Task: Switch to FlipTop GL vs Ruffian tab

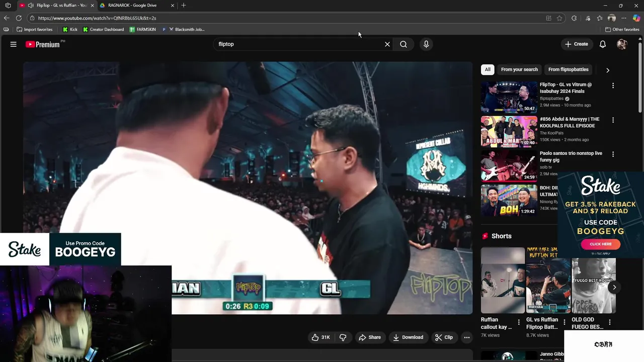Action: (x=57, y=6)
